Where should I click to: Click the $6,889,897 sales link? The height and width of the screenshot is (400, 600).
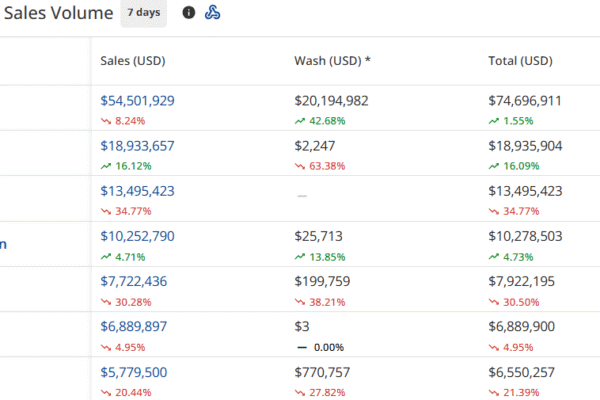134,327
